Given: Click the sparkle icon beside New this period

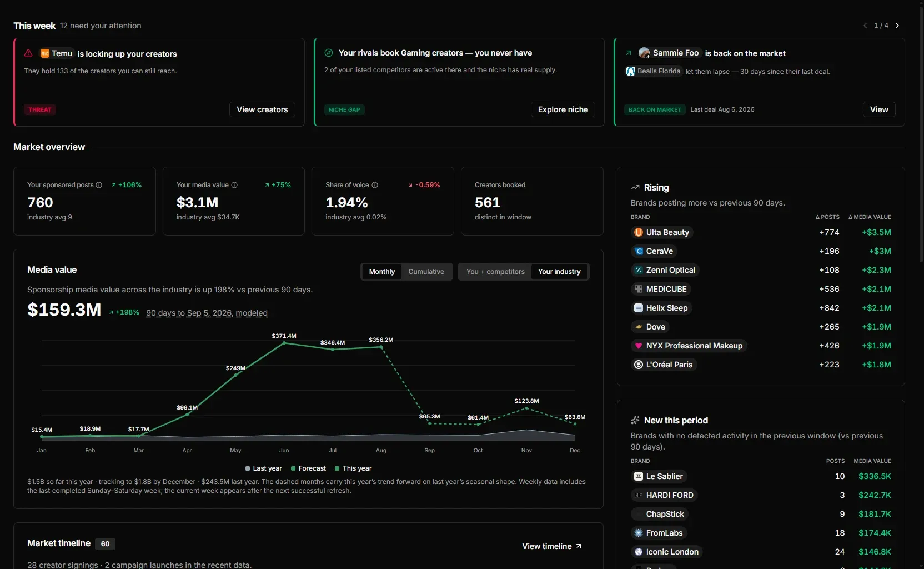Looking at the screenshot, I should coord(635,421).
